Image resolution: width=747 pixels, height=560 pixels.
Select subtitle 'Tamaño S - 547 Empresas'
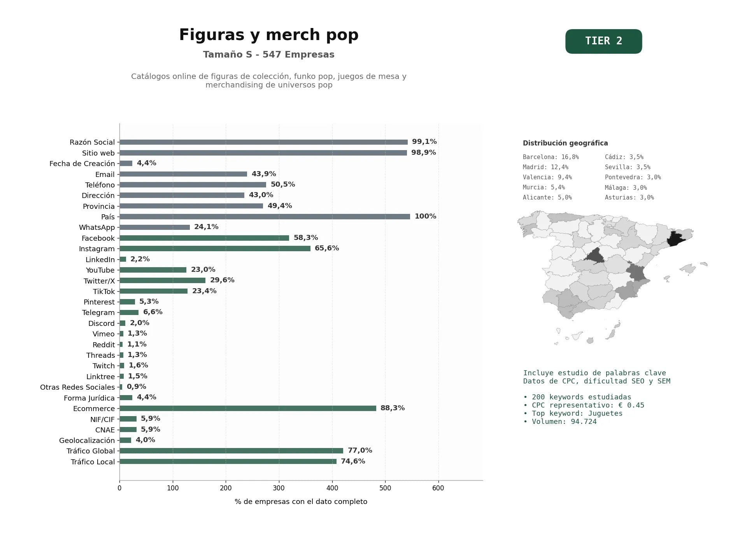click(x=268, y=54)
